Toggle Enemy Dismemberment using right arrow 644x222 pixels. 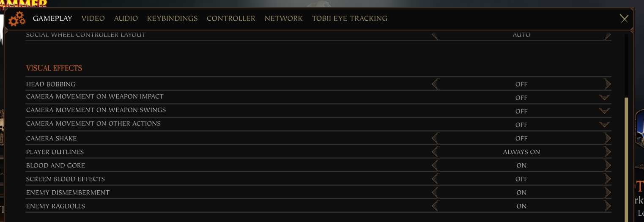pos(608,192)
